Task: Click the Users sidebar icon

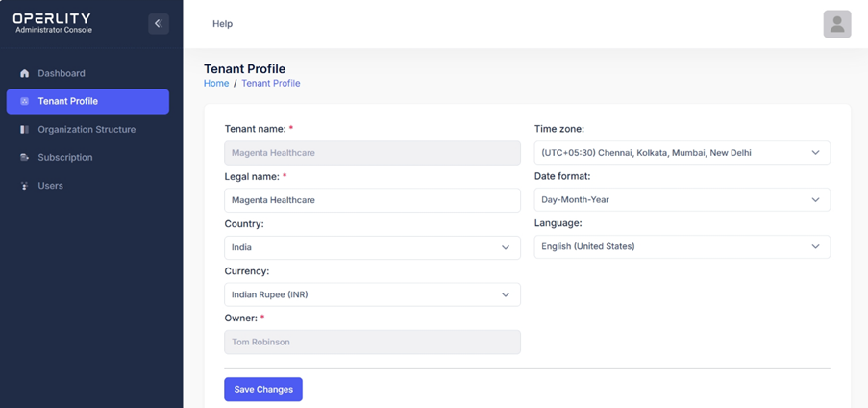Action: (25, 186)
